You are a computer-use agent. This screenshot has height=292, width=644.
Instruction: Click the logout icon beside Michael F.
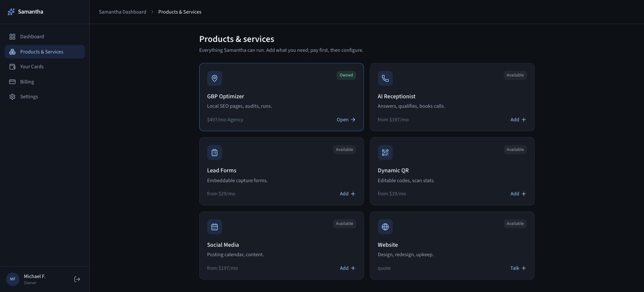(x=77, y=279)
